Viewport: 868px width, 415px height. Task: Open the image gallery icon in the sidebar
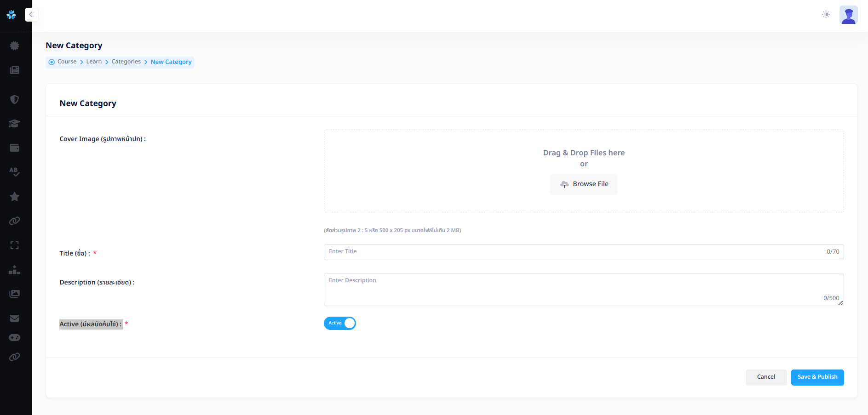tap(15, 294)
